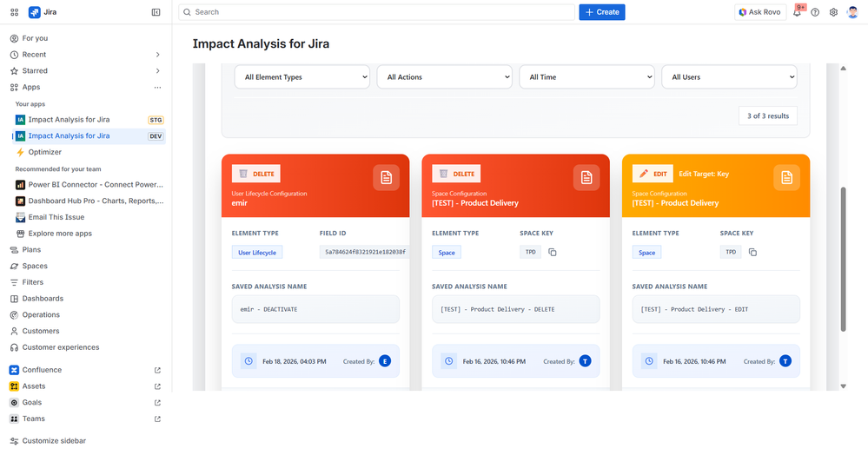Open Goals external link icon

[158, 403]
